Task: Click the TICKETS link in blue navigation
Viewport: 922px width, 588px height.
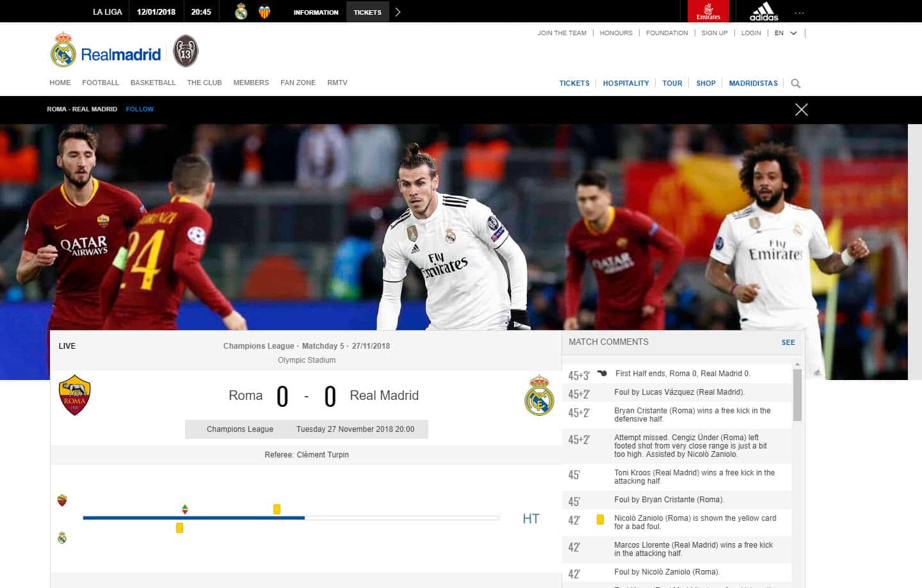Action: click(574, 83)
